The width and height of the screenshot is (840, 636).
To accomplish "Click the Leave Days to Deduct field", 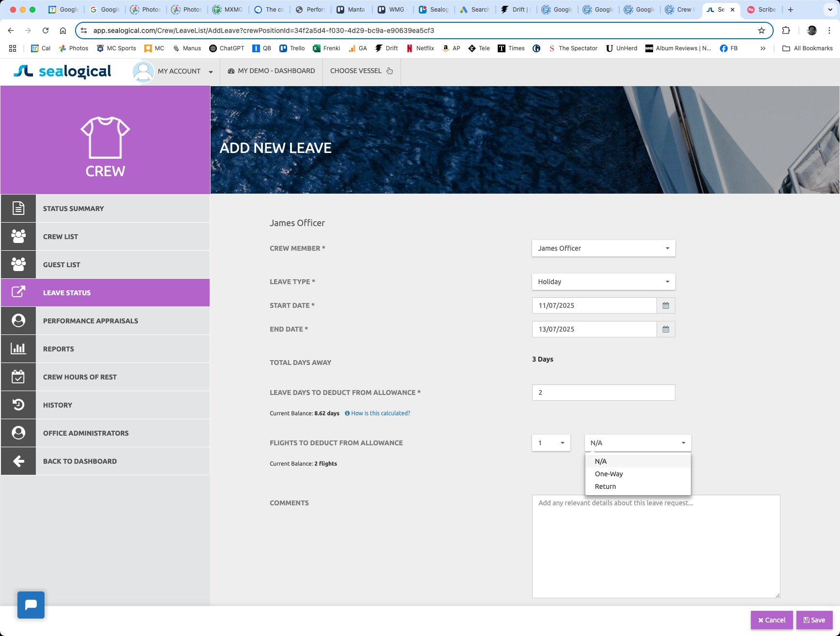I will tap(603, 393).
